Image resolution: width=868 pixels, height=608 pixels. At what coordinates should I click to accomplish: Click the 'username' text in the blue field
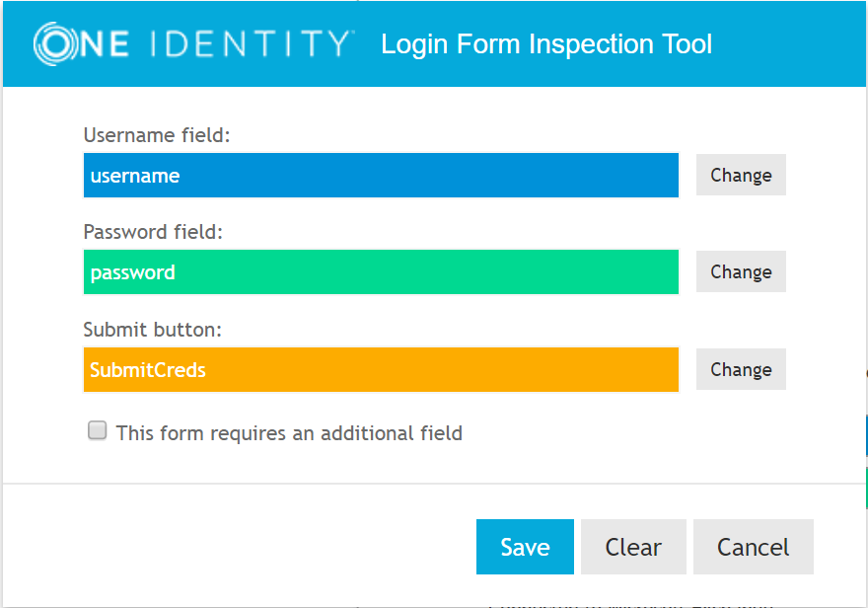pyautogui.click(x=135, y=176)
